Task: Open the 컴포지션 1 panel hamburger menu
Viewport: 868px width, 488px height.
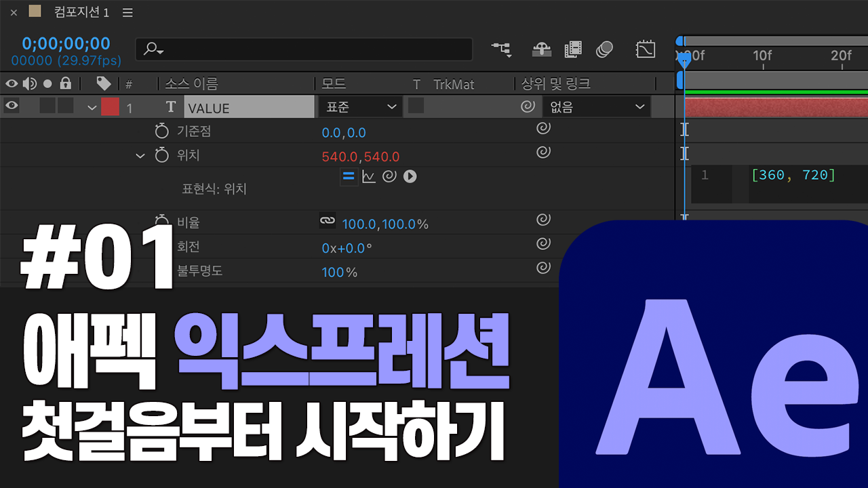Action: (128, 12)
